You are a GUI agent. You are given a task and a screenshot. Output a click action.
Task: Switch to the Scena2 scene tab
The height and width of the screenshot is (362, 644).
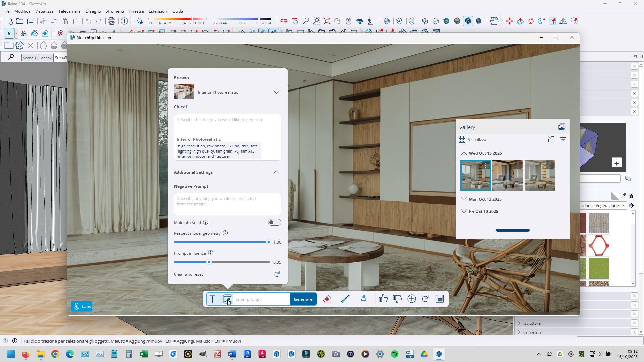[x=46, y=58]
